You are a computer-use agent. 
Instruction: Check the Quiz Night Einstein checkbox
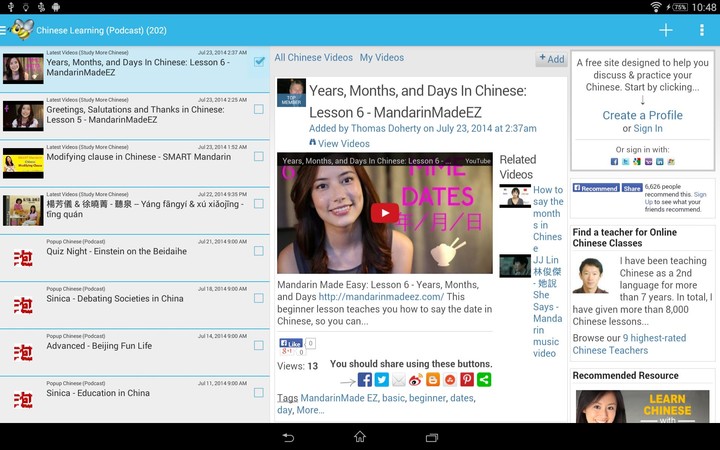259,251
